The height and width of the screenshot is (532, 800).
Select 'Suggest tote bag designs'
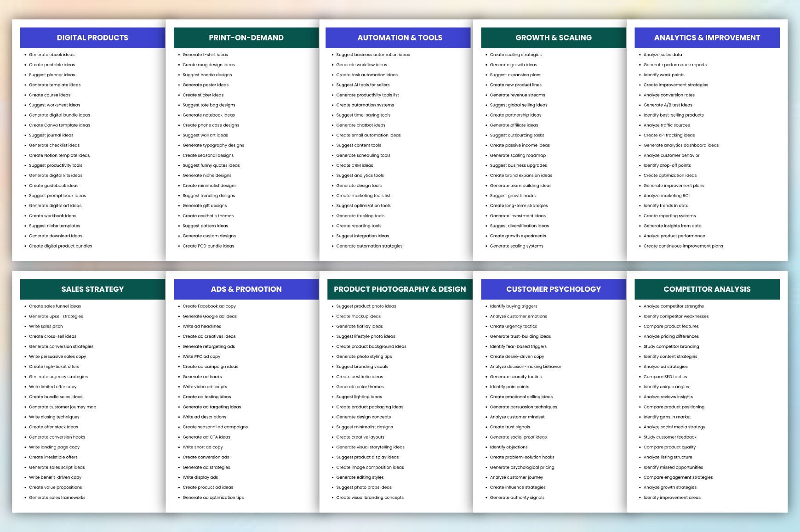pyautogui.click(x=209, y=105)
